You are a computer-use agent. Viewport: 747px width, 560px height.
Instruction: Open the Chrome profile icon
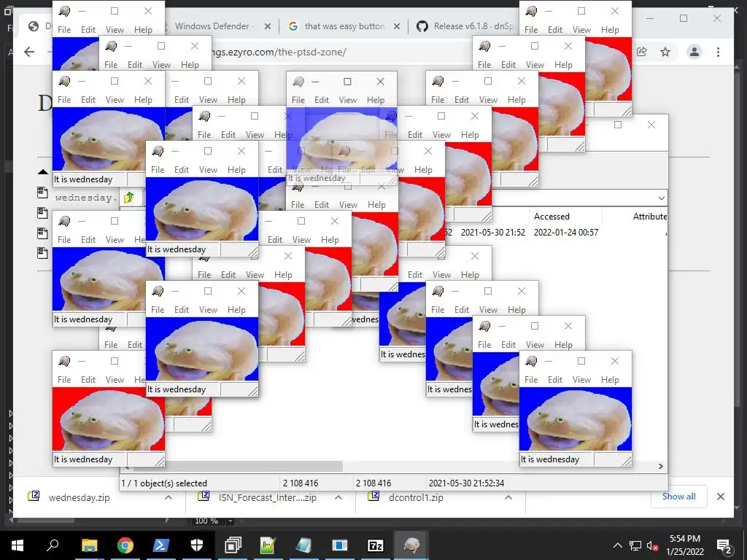coord(694,52)
